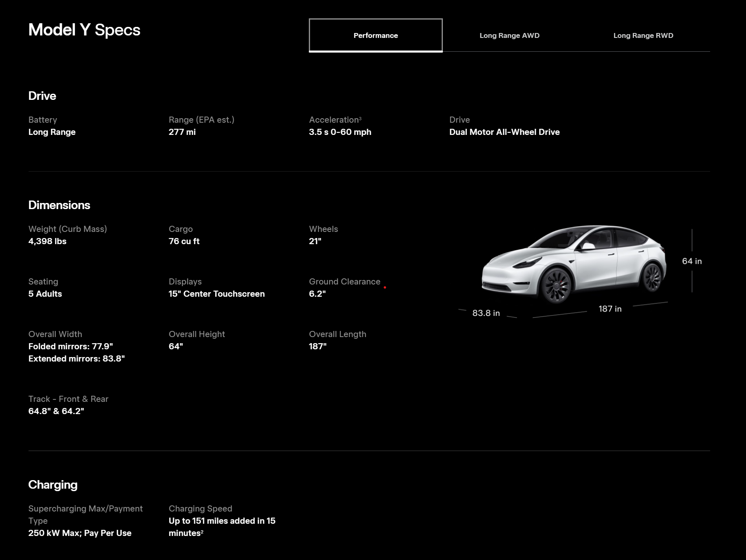This screenshot has width=746, height=560.
Task: Switch to the Long Range AWD tab
Action: coord(509,35)
